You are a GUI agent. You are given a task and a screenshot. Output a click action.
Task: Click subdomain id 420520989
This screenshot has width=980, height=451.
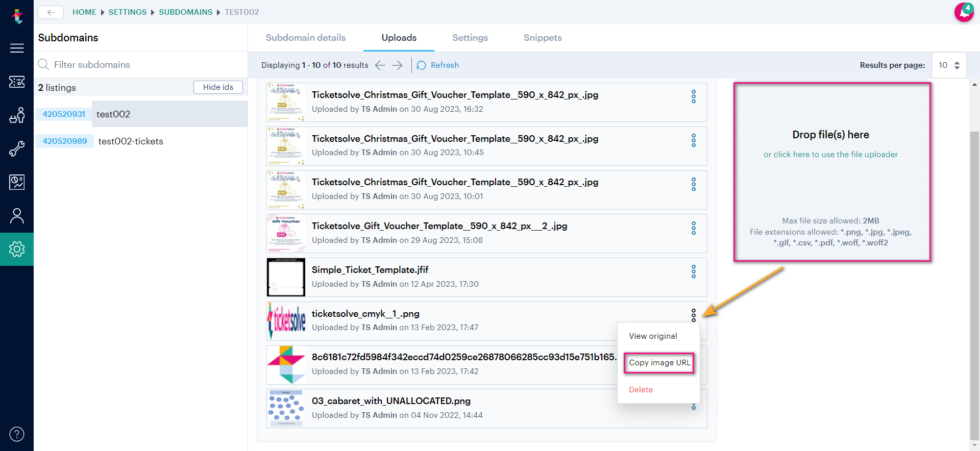click(x=65, y=141)
